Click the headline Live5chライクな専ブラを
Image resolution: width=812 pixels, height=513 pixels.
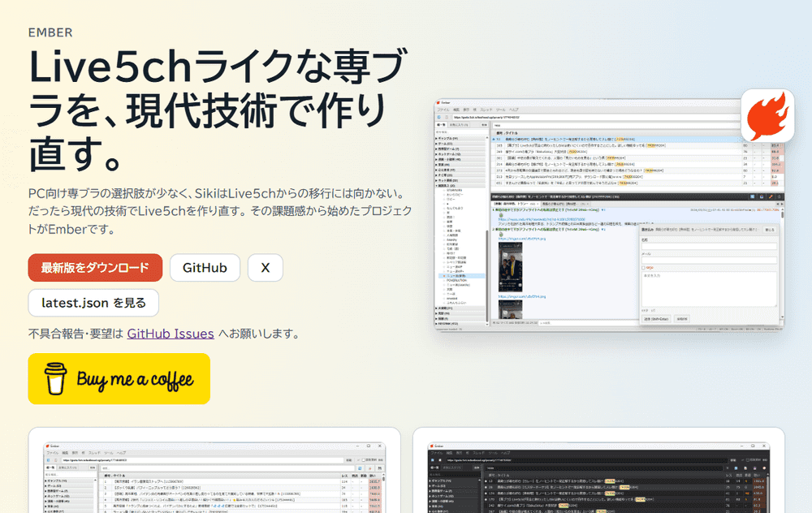coord(218,110)
